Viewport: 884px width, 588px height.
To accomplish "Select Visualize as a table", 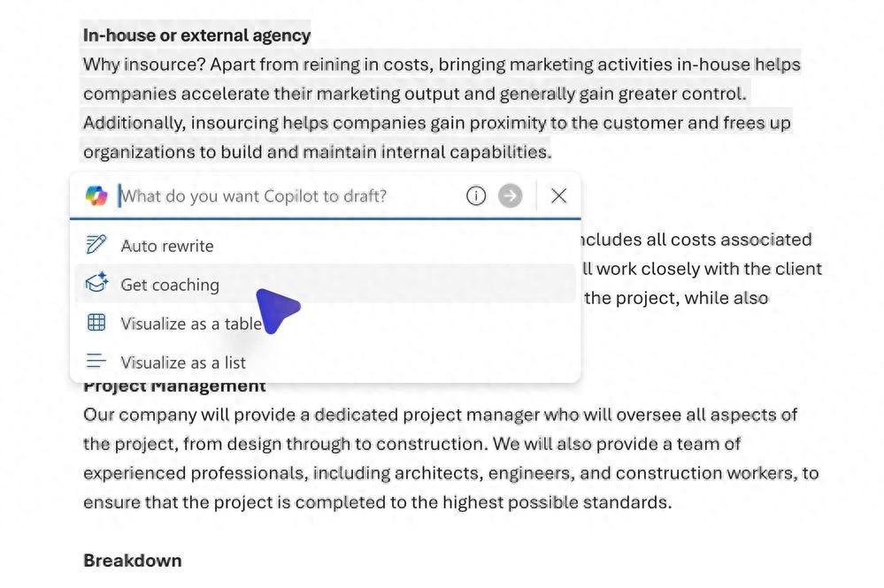I will click(x=191, y=324).
